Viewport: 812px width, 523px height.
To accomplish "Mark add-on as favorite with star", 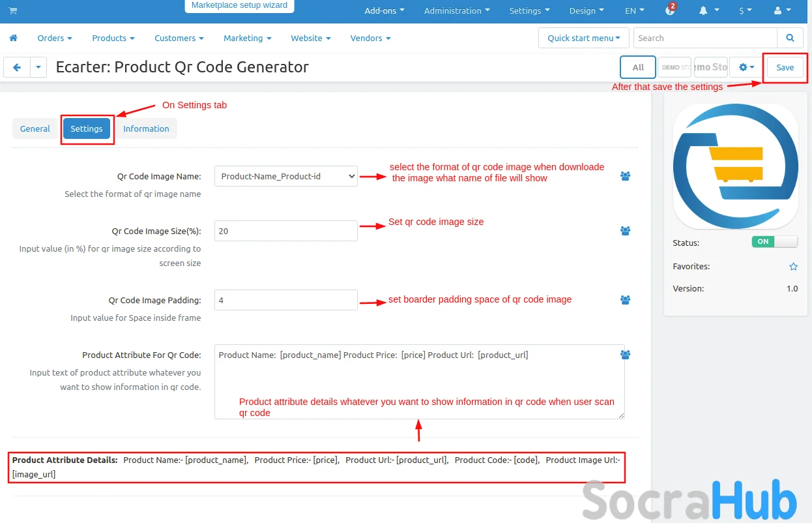I will (x=793, y=267).
